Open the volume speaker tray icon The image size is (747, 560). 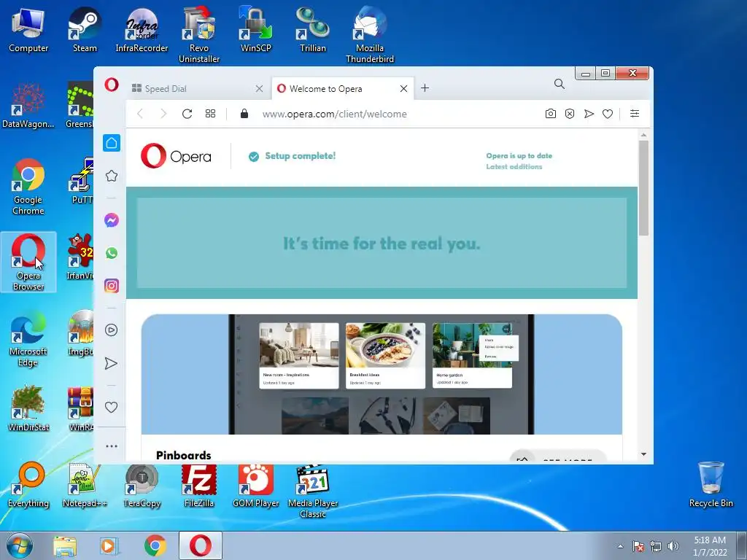click(673, 546)
